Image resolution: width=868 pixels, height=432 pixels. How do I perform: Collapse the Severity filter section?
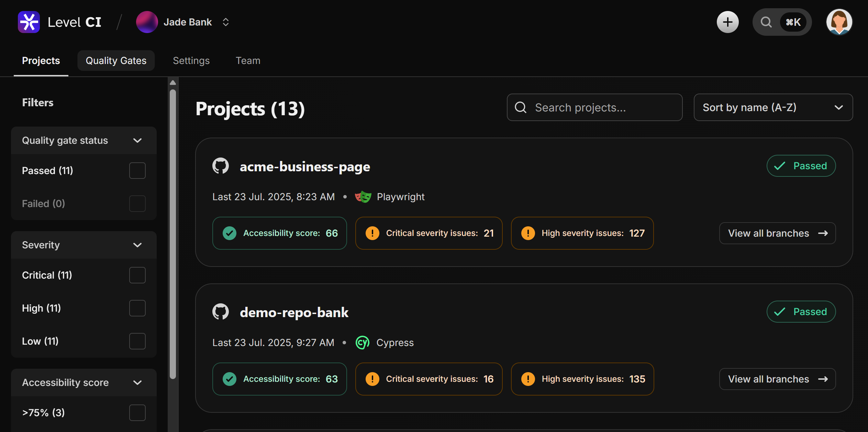137,245
